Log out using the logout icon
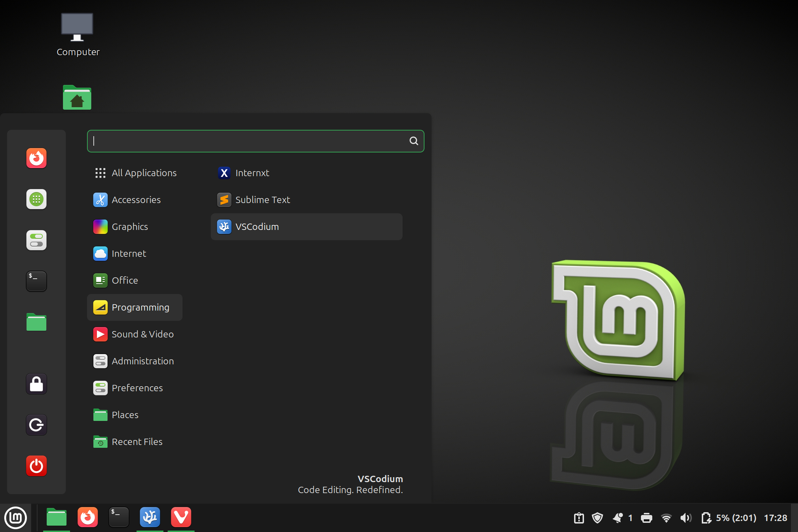This screenshot has height=532, width=798. (36, 425)
